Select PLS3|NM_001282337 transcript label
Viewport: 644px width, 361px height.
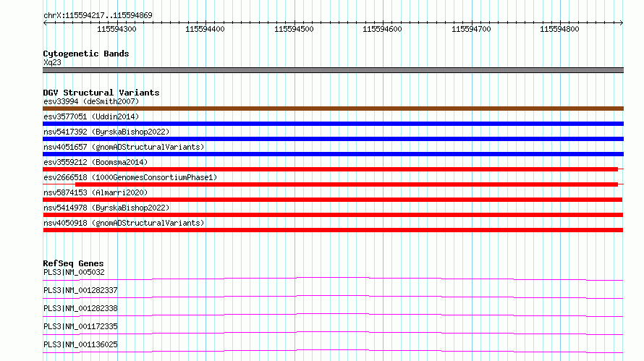point(80,290)
